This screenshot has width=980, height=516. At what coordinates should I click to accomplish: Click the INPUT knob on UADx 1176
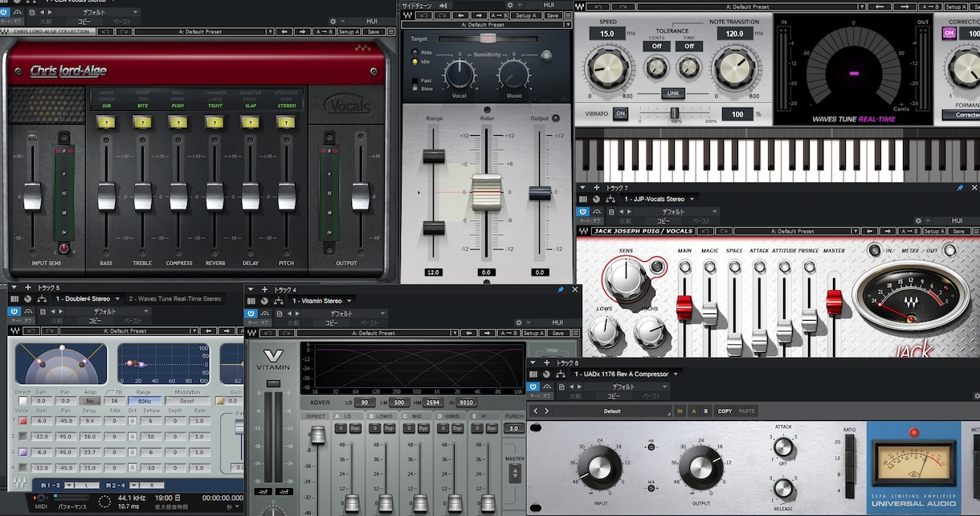[600, 468]
